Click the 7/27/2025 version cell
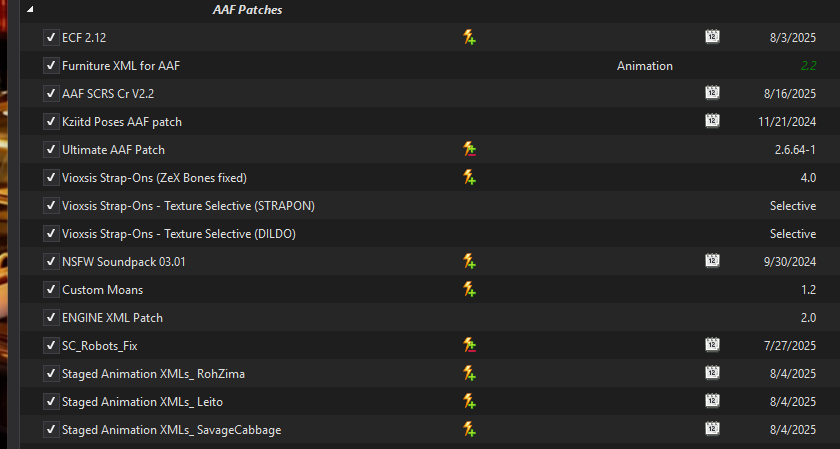 tap(790, 346)
